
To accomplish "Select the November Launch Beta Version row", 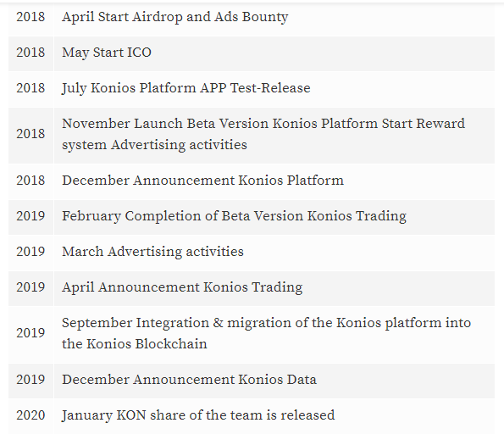I will point(252,135).
